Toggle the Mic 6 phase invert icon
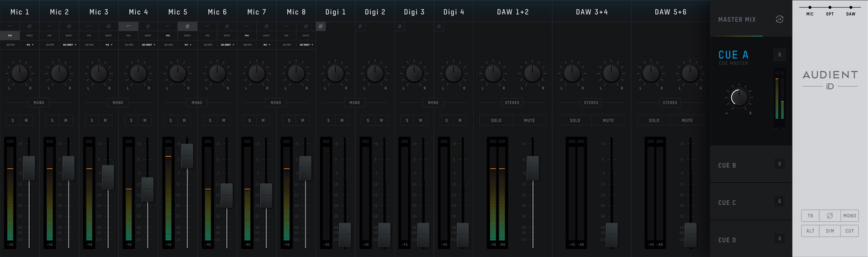Viewport: 868px width, 257px height. (227, 27)
